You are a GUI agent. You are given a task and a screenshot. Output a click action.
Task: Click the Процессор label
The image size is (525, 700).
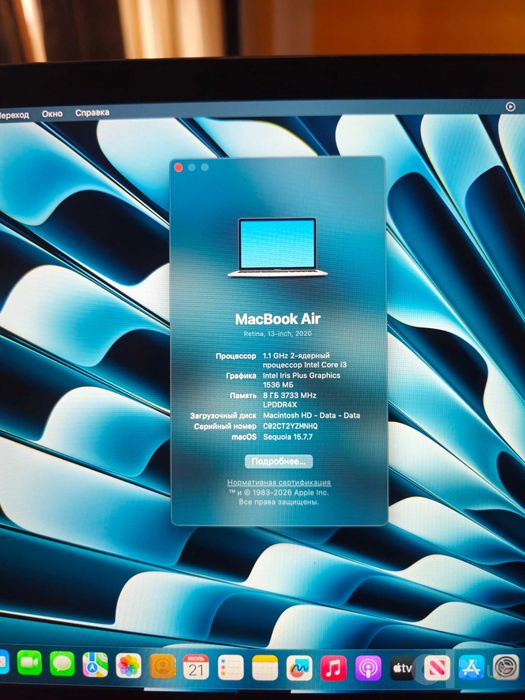[236, 356]
